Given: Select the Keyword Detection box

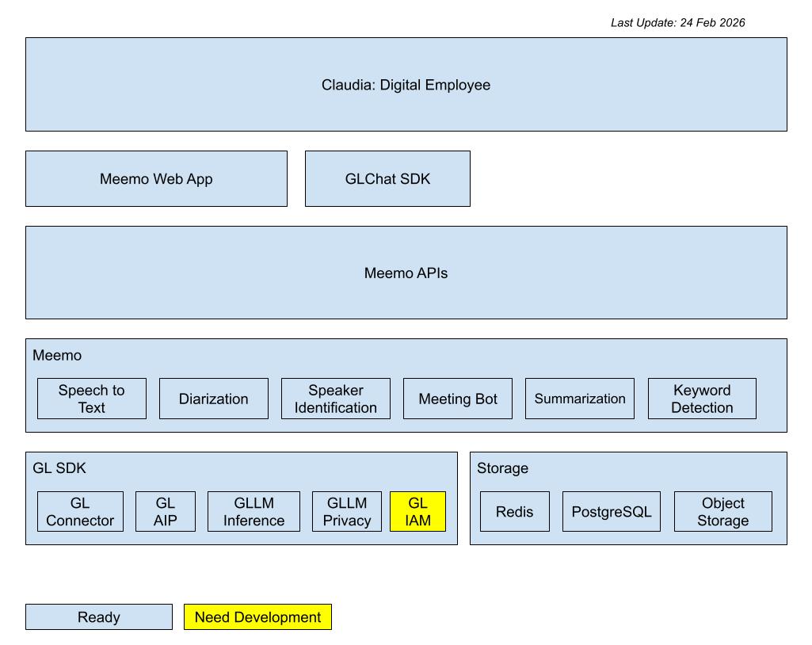Looking at the screenshot, I should coord(702,399).
